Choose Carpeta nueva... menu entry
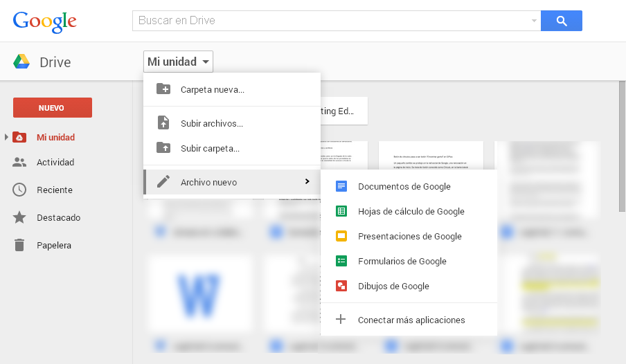 pos(232,89)
